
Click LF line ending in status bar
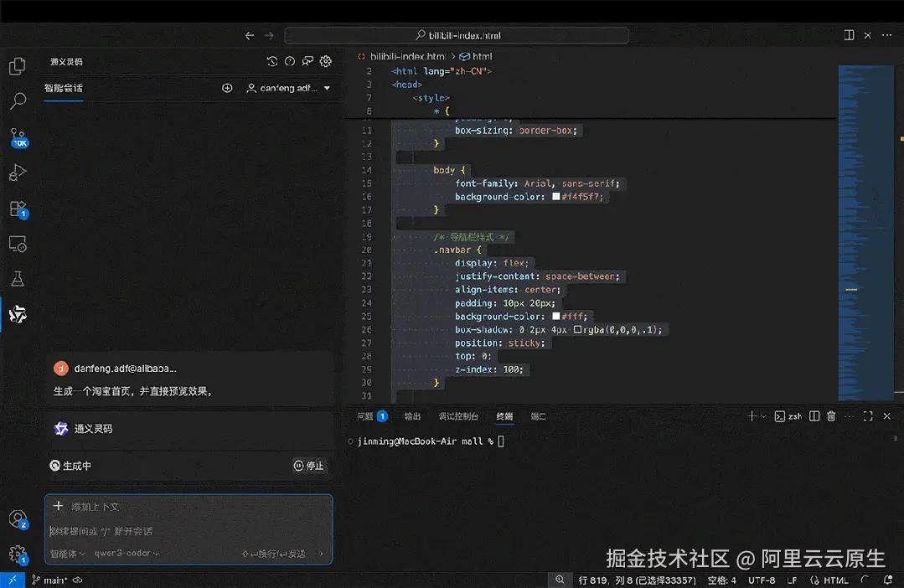[x=793, y=580]
